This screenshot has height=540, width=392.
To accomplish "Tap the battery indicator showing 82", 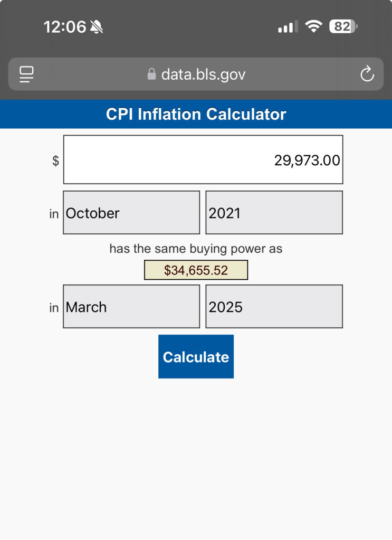I will coord(343,26).
